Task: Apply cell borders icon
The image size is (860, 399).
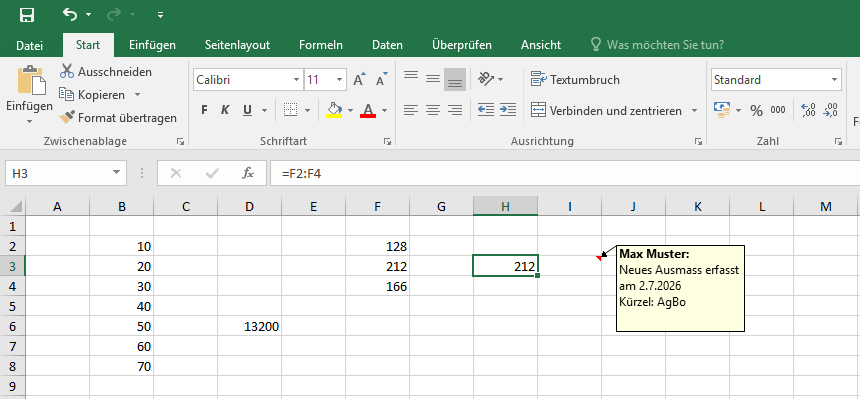Action: (x=290, y=110)
